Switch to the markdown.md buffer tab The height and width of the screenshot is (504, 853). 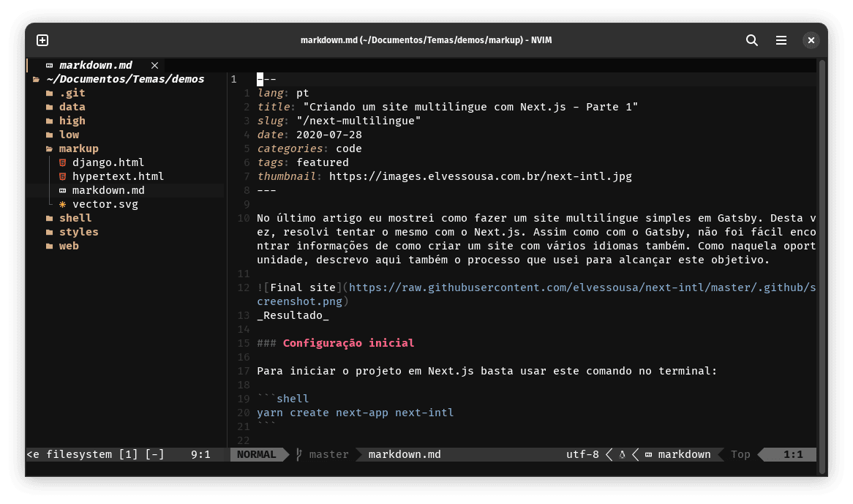(x=96, y=65)
